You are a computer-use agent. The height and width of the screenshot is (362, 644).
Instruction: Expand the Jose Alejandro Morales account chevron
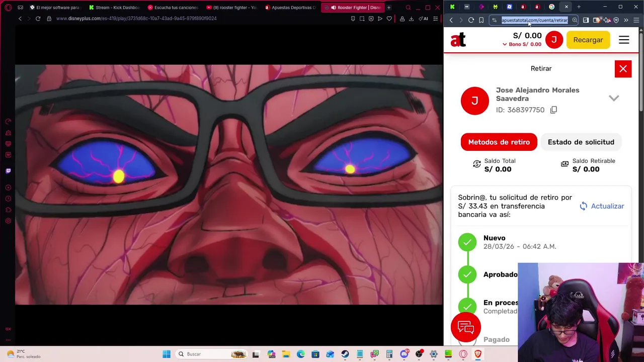pos(614,98)
